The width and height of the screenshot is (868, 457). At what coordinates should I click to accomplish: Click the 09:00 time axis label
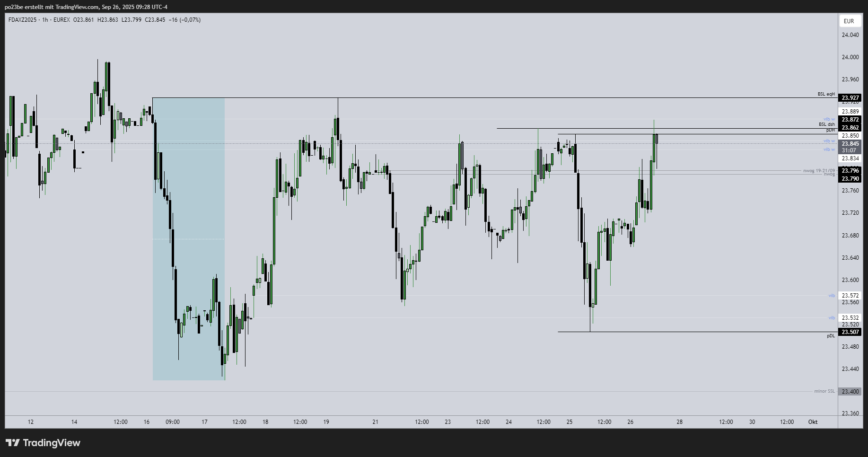tap(173, 422)
